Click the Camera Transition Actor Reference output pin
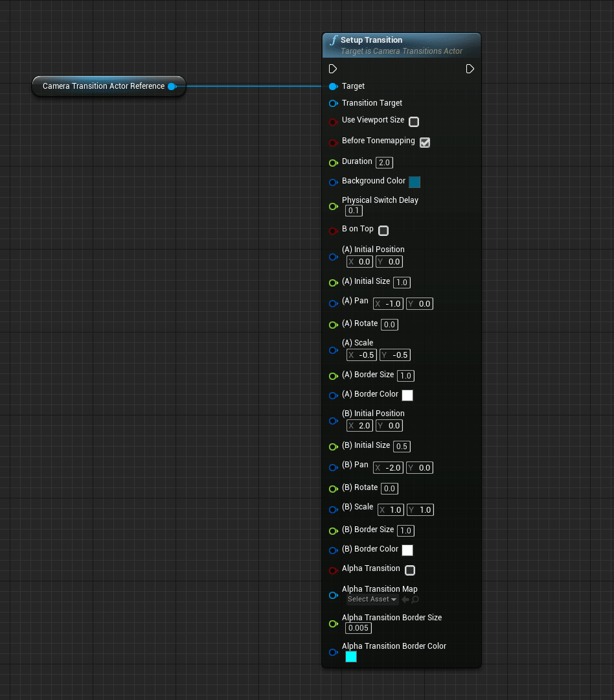Screen dimensions: 614x700 [x=172, y=86]
